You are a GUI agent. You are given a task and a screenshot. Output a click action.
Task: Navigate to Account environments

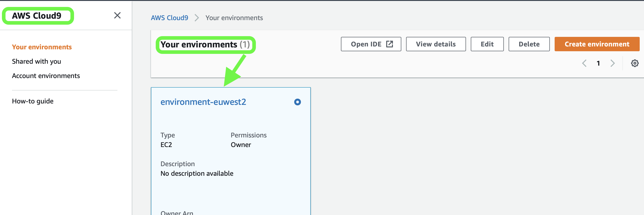pos(46,76)
